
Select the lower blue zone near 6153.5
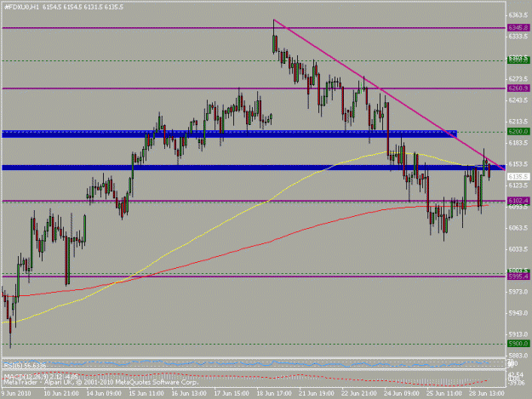(254, 168)
